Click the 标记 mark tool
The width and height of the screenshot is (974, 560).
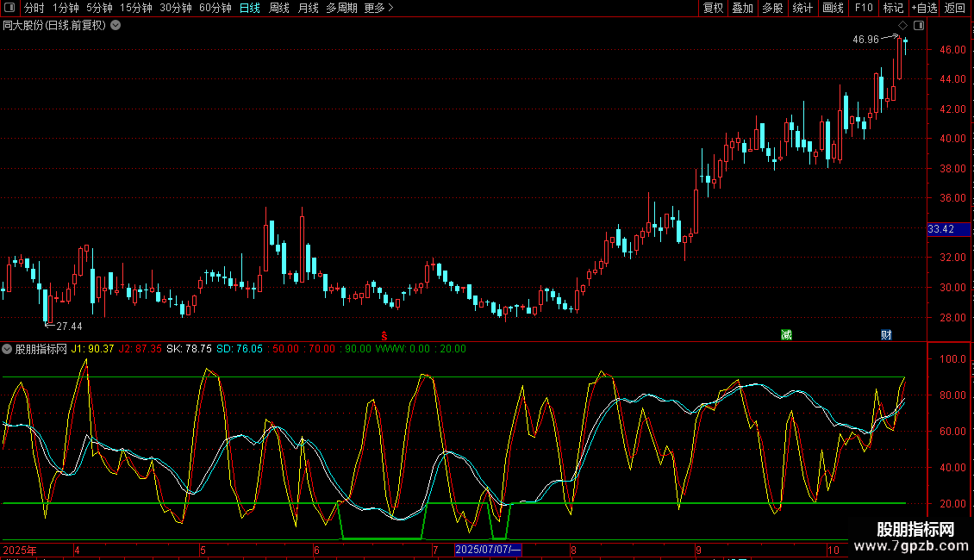click(x=893, y=8)
